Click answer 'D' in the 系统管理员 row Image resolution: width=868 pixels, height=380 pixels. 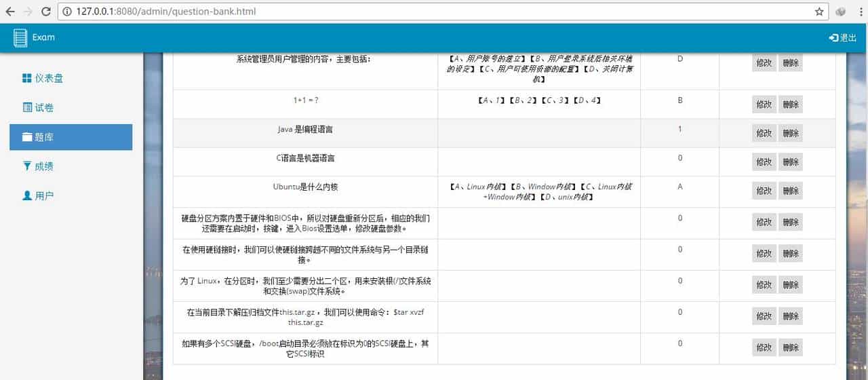pos(680,59)
